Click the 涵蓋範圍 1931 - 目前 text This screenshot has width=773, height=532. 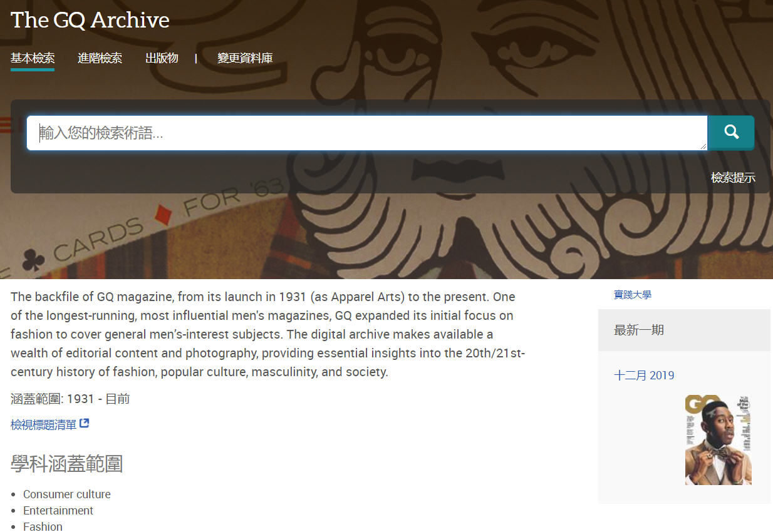pyautogui.click(x=70, y=399)
